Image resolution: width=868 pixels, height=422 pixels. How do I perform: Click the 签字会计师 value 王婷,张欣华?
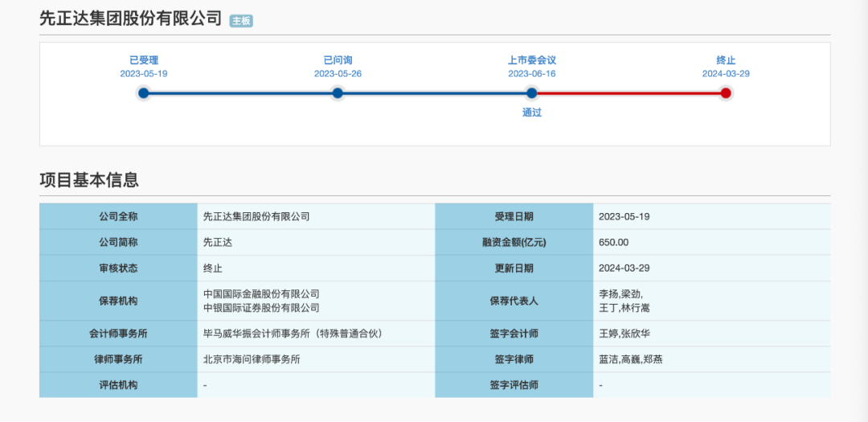coord(625,334)
